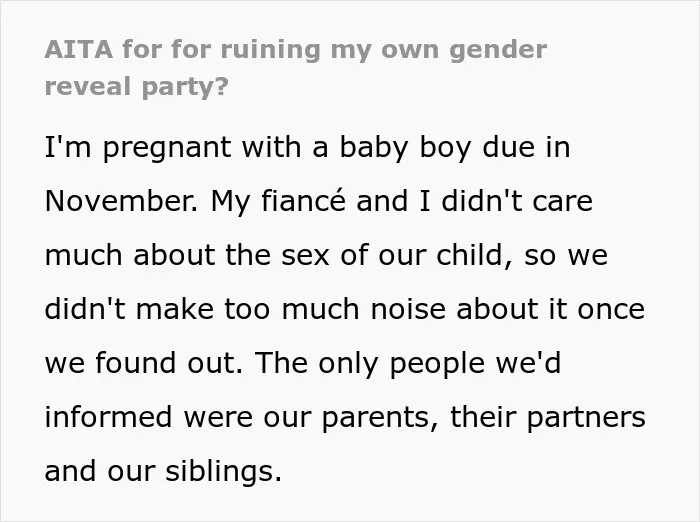This screenshot has width=700, height=522.
Task: Click the phrase "we found out"
Action: [x=142, y=363]
